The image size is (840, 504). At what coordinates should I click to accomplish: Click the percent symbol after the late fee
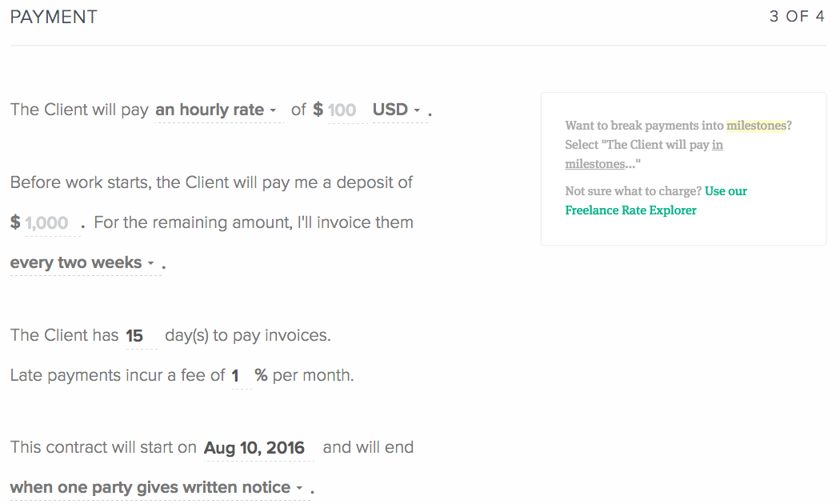(x=261, y=375)
